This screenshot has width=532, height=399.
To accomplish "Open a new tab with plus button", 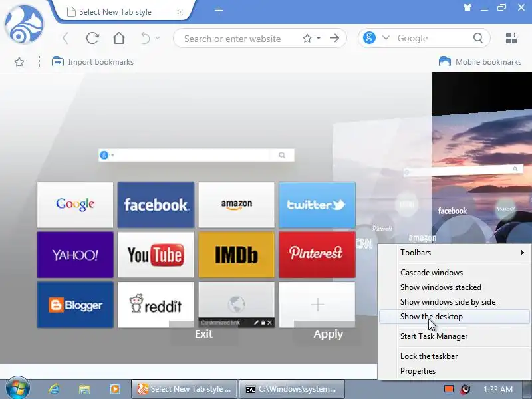I will click(219, 11).
